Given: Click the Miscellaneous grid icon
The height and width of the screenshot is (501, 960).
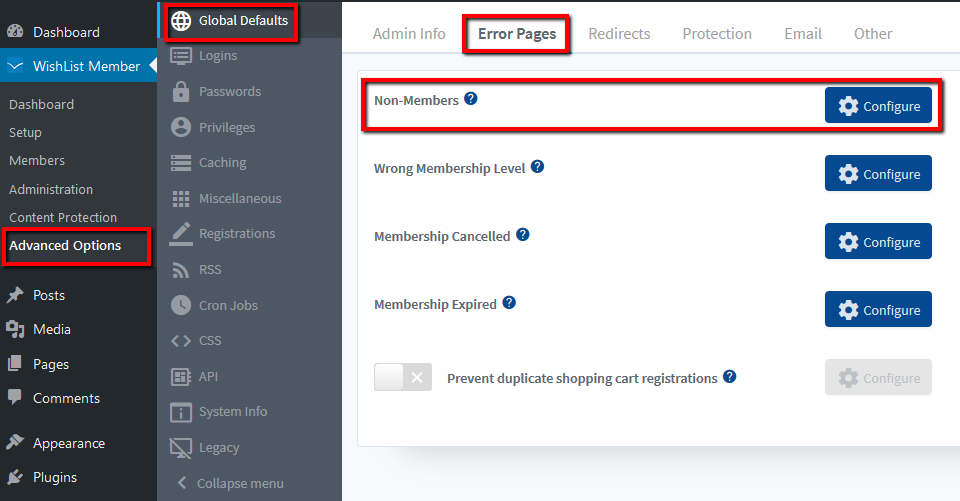Looking at the screenshot, I should click(x=181, y=198).
